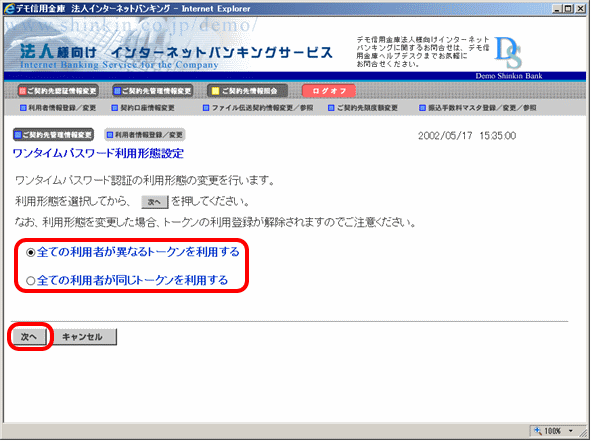Select 全ての利用者が同じトークンを利用する radio button
The height and width of the screenshot is (441, 591).
31,280
